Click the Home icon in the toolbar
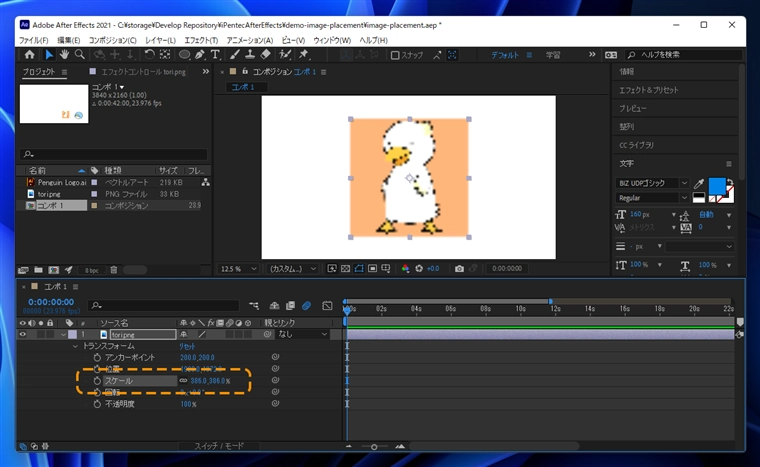This screenshot has height=467, width=760. [29, 55]
